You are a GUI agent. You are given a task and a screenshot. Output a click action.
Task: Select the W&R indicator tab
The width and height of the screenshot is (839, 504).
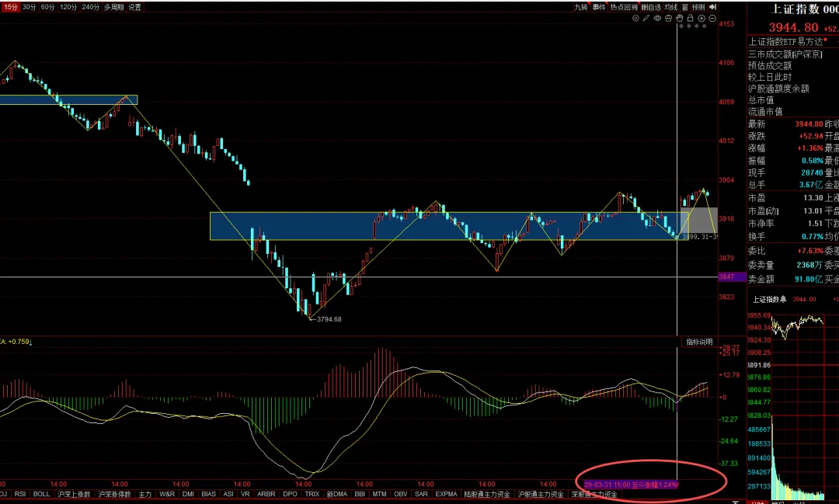[167, 494]
